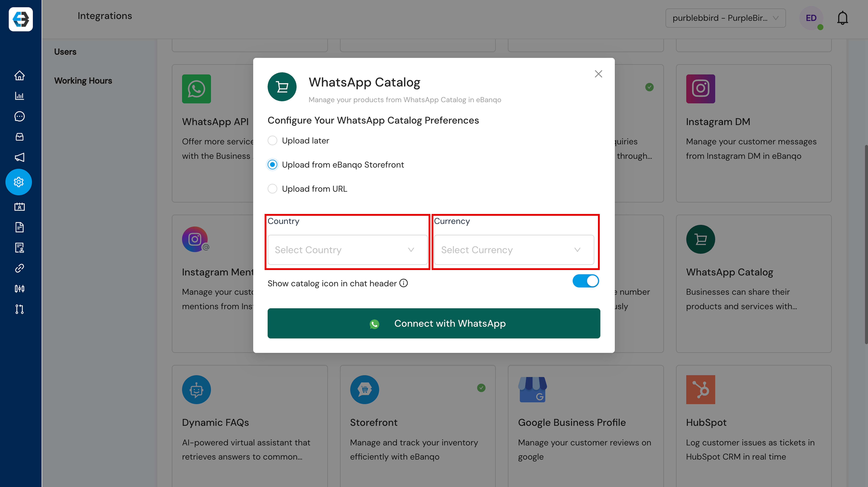The image size is (868, 487).
Task: Click the Home icon in sidebar
Action: click(x=19, y=75)
